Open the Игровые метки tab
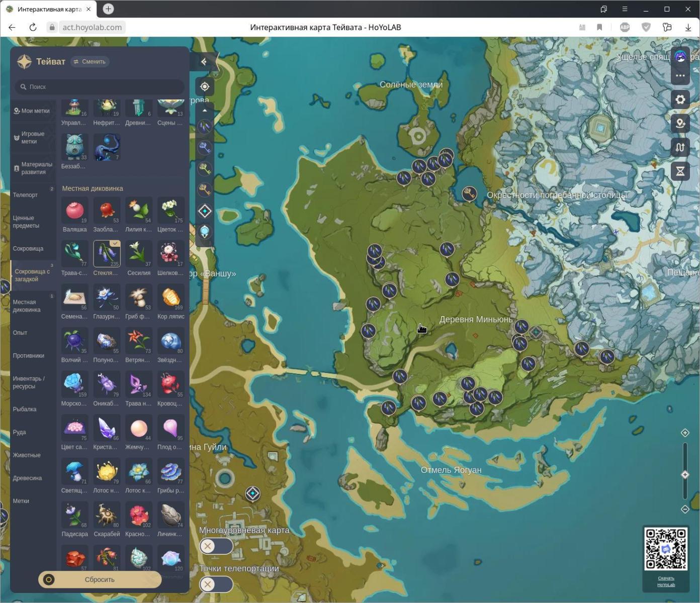 (32, 138)
